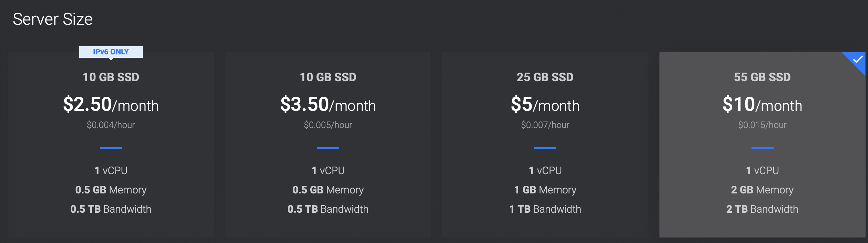Image resolution: width=868 pixels, height=243 pixels.
Task: Click the 1 vCPU line in the $3.50 plan
Action: 328,171
